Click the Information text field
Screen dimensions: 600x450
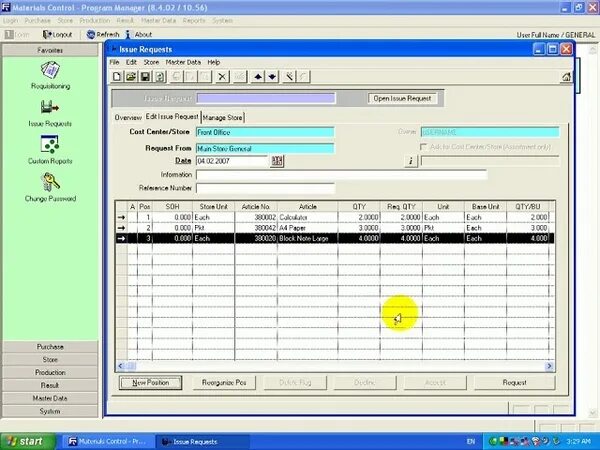[341, 175]
